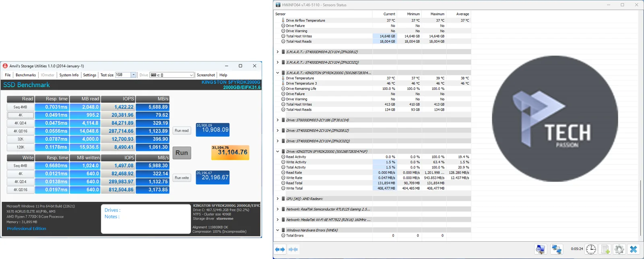Open the File menu in Anvil's
The width and height of the screenshot is (644, 259).
coord(8,75)
